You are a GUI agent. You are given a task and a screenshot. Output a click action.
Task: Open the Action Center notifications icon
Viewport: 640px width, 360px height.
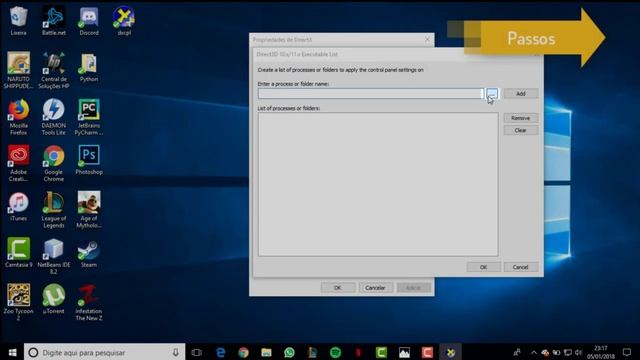627,352
